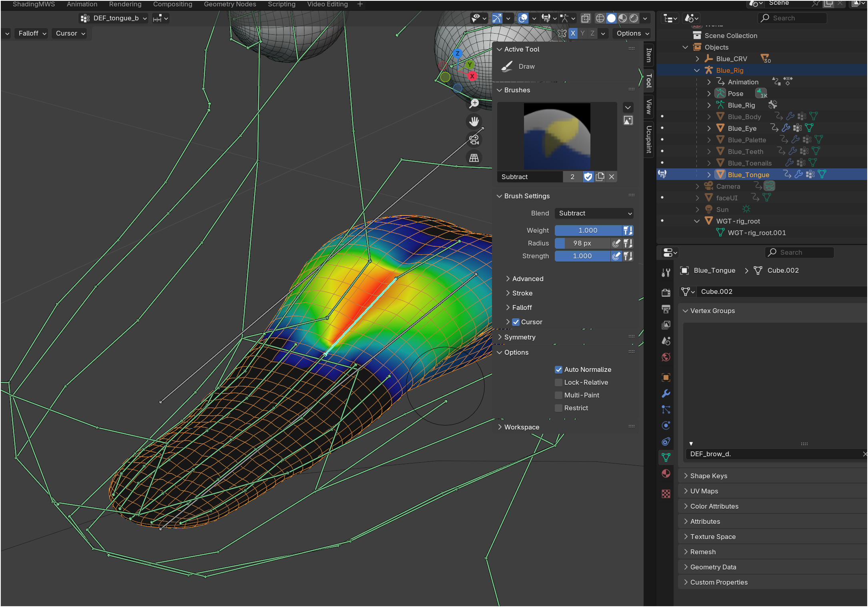Select the viewport pan hand gizmo

474,122
